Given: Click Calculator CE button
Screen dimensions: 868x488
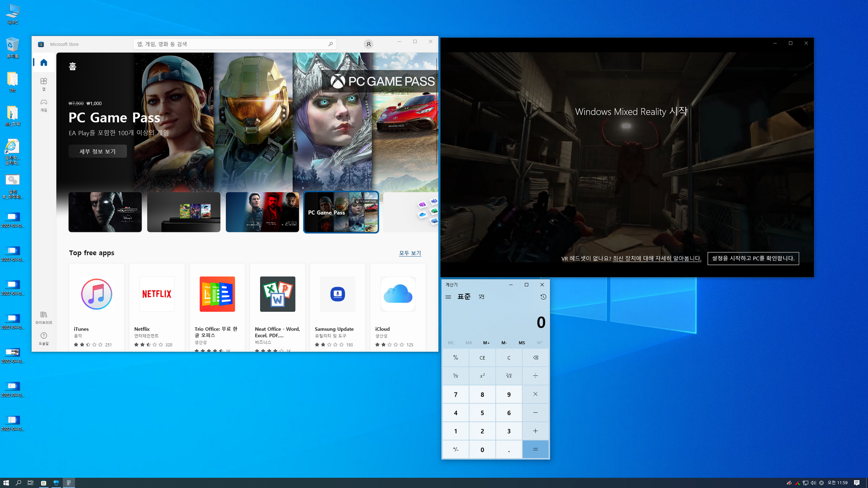Looking at the screenshot, I should [482, 358].
